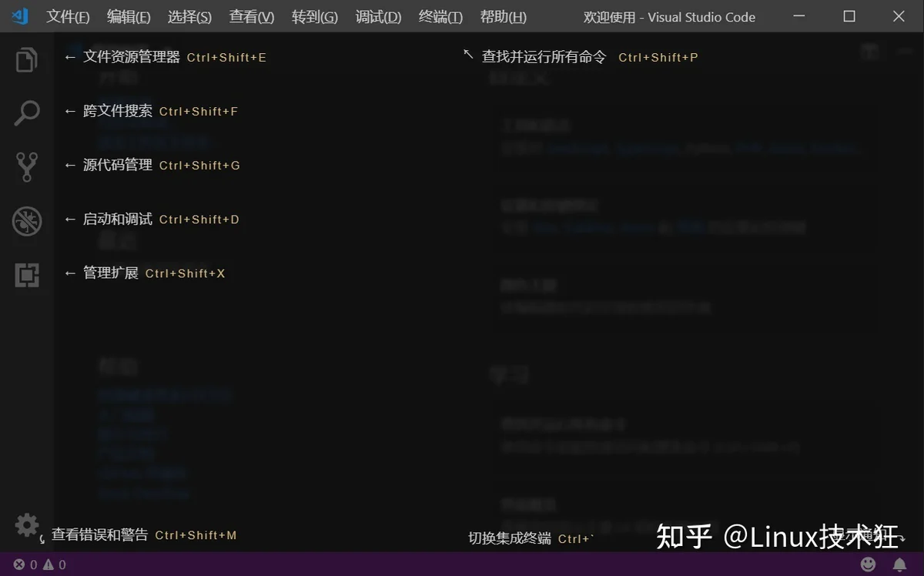924x576 pixels.
Task: Open the Source Control branch icon
Action: click(27, 167)
